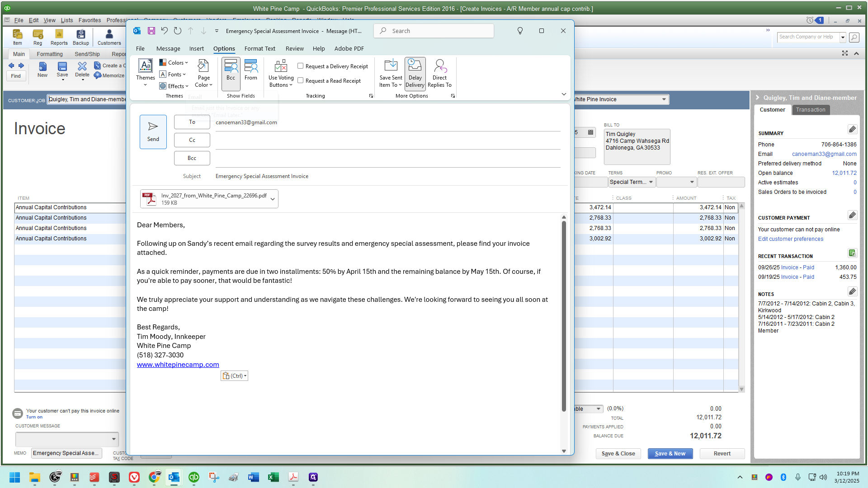
Task: Open the Themes gallery in Outlook ribbon
Action: [145, 72]
